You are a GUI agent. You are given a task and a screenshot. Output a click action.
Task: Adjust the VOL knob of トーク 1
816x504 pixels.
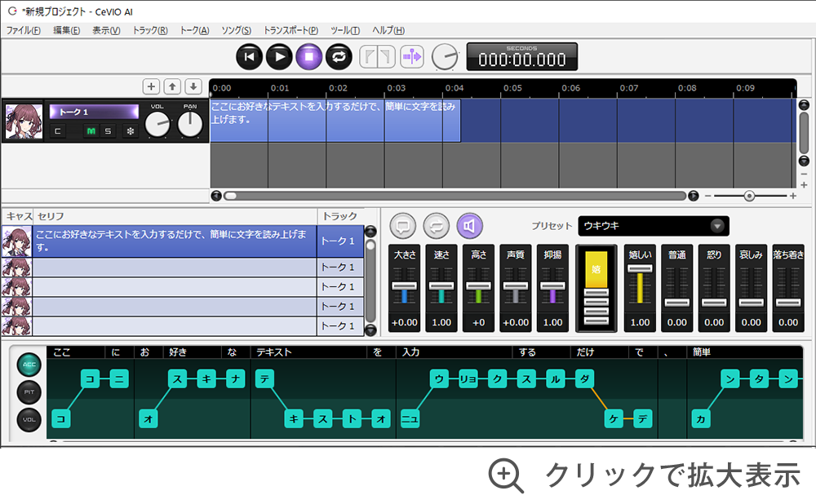coord(157,125)
